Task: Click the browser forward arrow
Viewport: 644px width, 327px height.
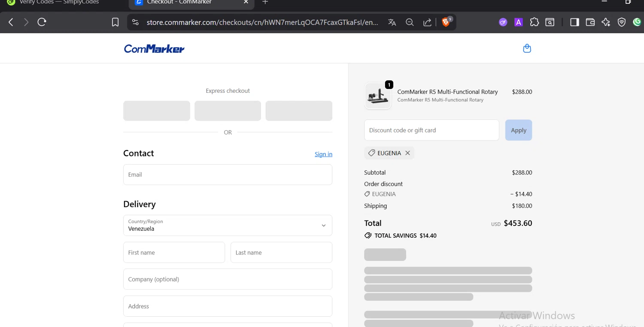Action: tap(26, 22)
